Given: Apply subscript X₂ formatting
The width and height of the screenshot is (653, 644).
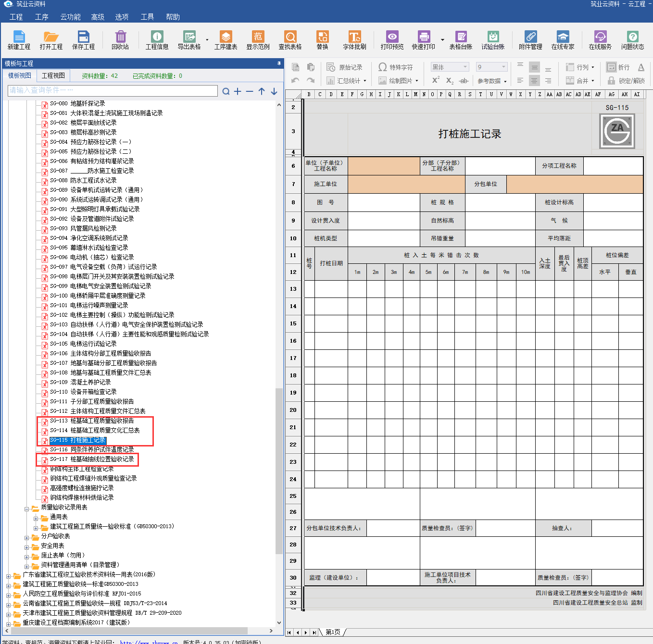Looking at the screenshot, I should click(x=450, y=80).
